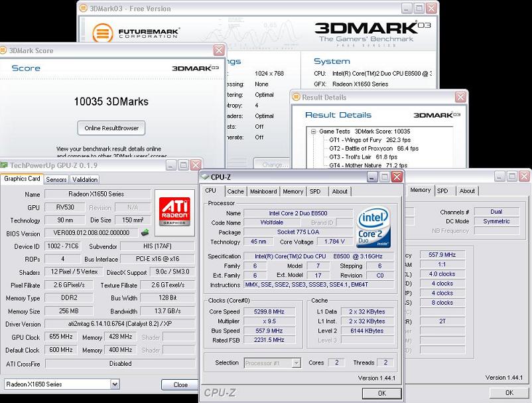The height and width of the screenshot is (403, 532).
Task: Click the Multiplier x 9.5 value
Action: pyautogui.click(x=269, y=321)
